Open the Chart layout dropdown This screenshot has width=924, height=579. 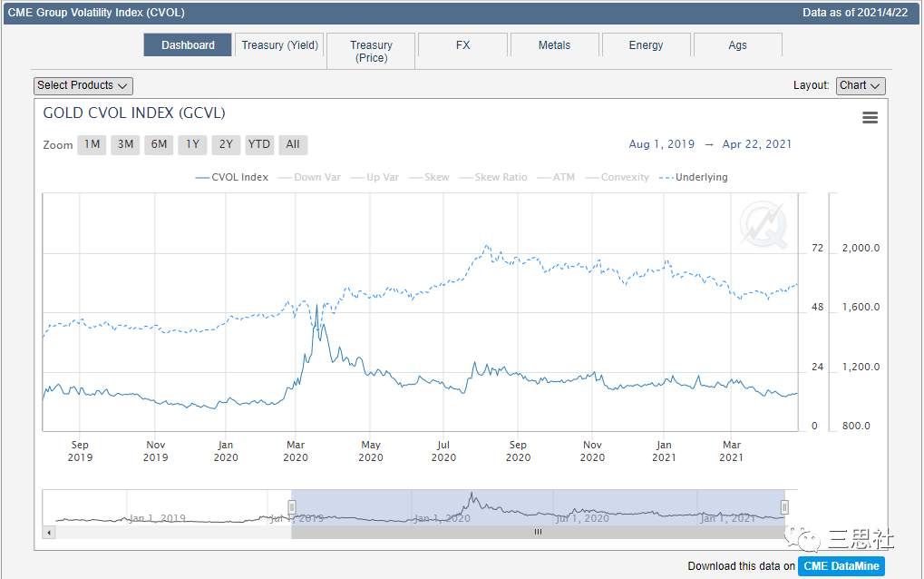(861, 85)
